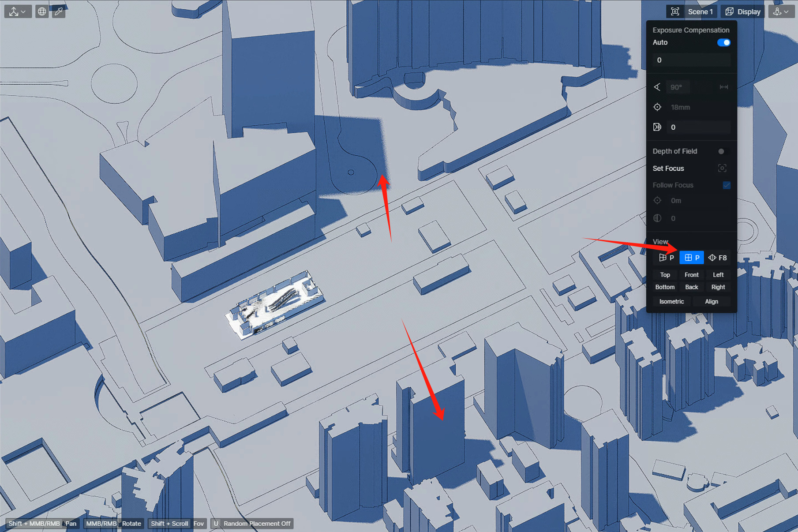Image resolution: width=798 pixels, height=532 pixels.
Task: Click the Isometric view button
Action: coord(671,302)
